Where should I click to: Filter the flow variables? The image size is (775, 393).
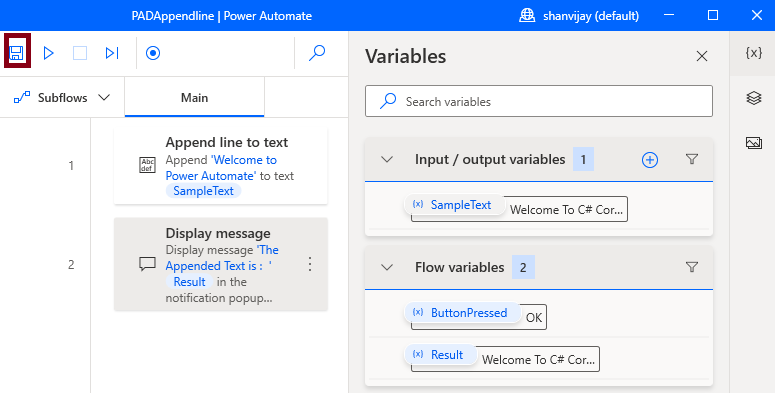pyautogui.click(x=692, y=267)
